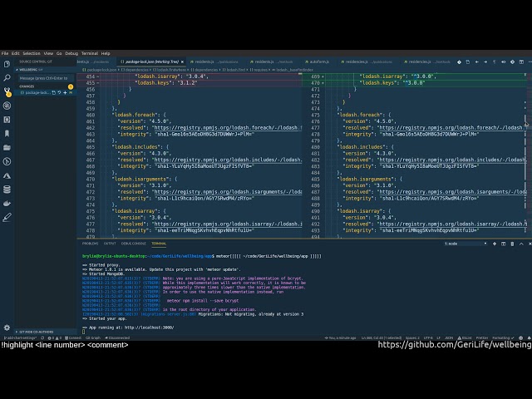Switch to residencies.js publications tab

pyautogui.click(x=368, y=62)
